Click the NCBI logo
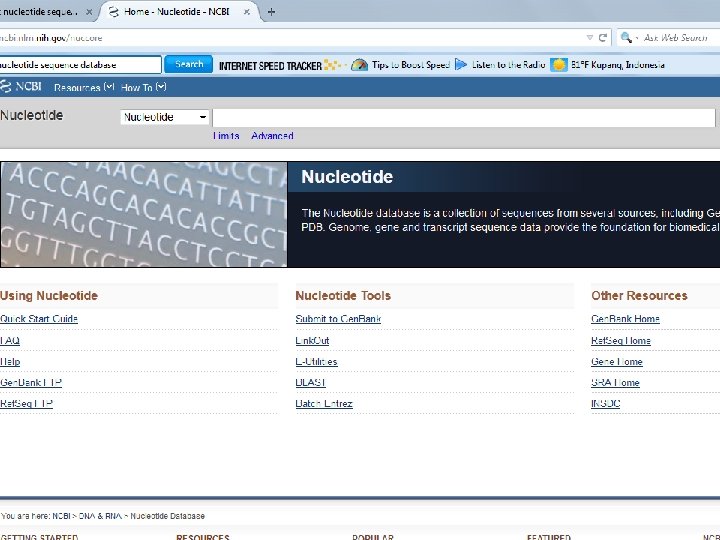The height and width of the screenshot is (540, 720). coord(21,86)
